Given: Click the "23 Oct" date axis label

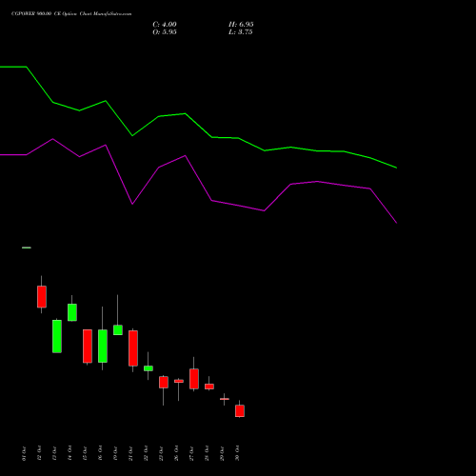Looking at the screenshot, I should click(x=161, y=453).
